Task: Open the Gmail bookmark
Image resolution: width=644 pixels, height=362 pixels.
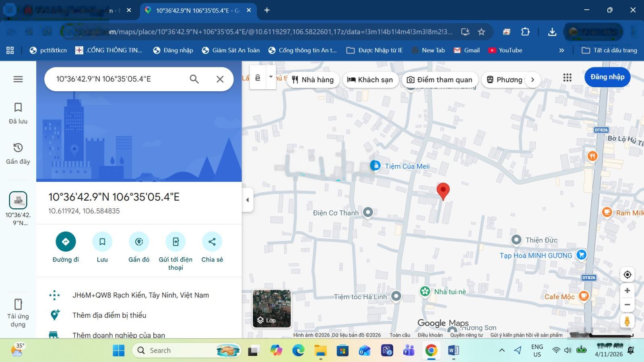Action: 467,50
